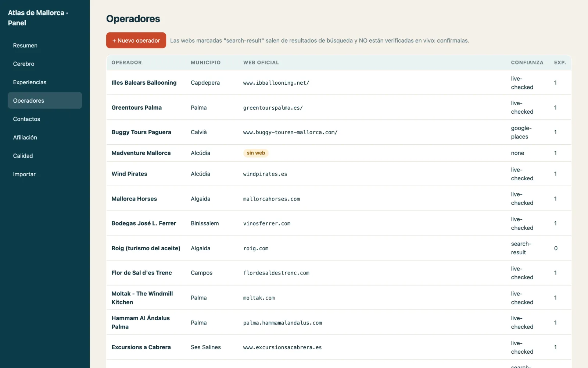Click the MUNICIPIO column header
The image size is (588, 368).
coord(206,63)
